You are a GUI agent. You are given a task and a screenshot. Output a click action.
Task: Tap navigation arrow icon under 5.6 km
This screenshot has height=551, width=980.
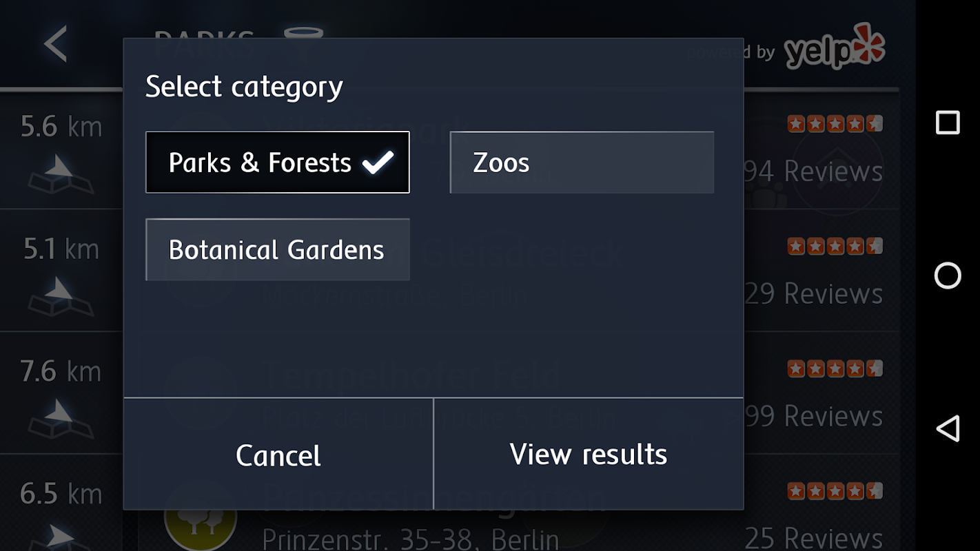[x=61, y=175]
